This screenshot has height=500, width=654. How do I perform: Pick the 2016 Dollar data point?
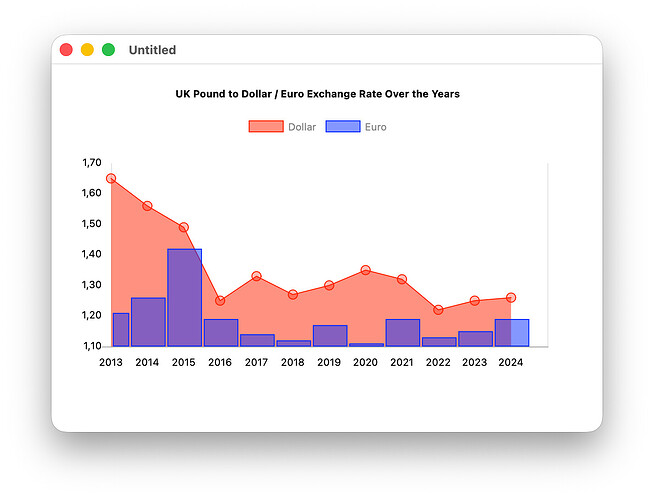(220, 301)
